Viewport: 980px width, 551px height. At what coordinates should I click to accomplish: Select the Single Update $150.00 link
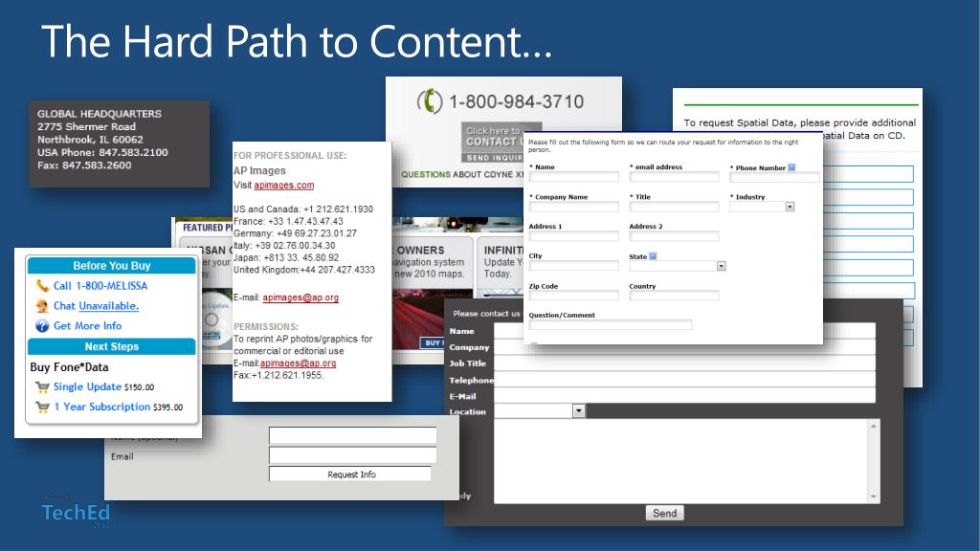(x=103, y=386)
